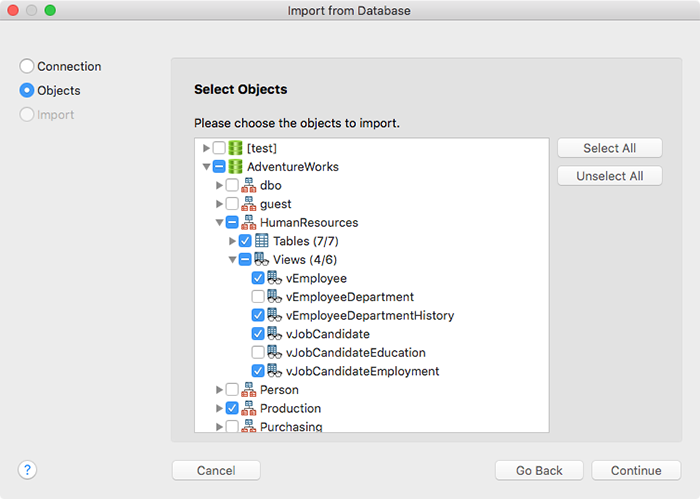Check the vEmployeeDepartment checkbox

coord(258,296)
